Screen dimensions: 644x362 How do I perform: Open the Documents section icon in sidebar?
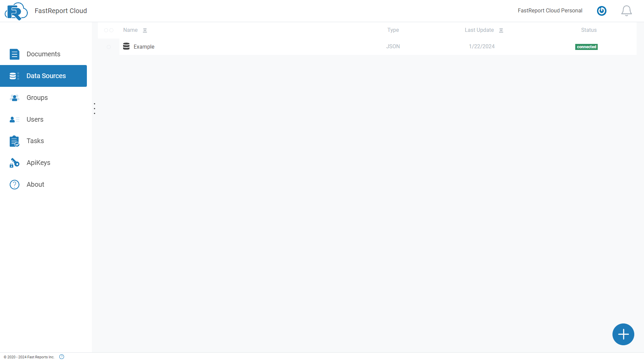coord(14,54)
